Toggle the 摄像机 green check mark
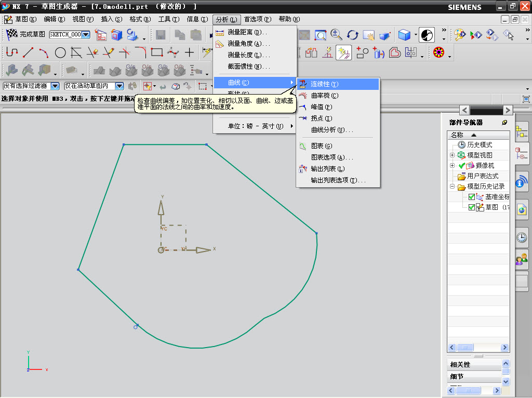The width and height of the screenshot is (532, 398). pos(461,166)
